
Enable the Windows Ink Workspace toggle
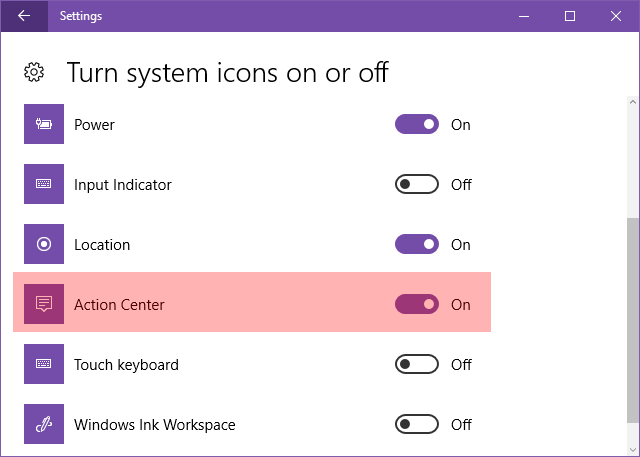[417, 424]
